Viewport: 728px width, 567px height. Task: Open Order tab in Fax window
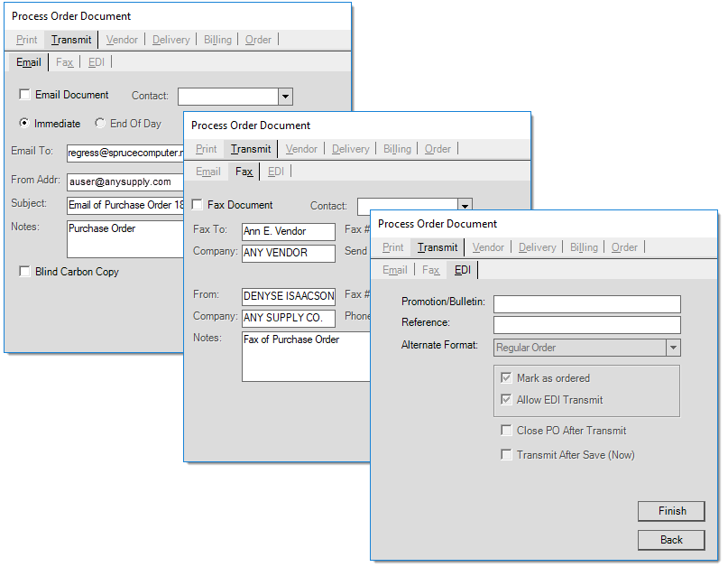click(438, 149)
